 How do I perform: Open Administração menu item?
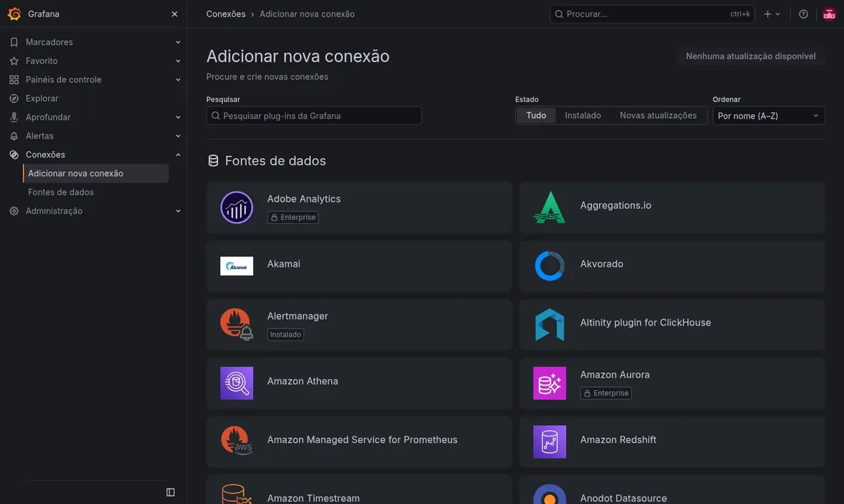54,211
